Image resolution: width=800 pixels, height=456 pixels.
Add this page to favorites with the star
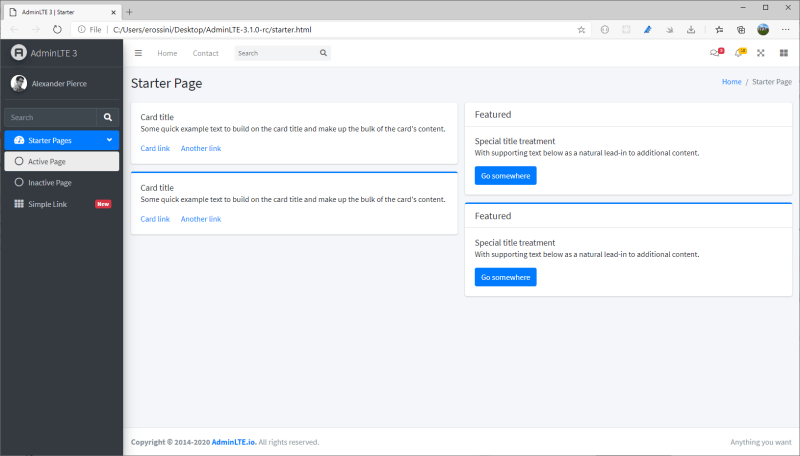(x=581, y=30)
